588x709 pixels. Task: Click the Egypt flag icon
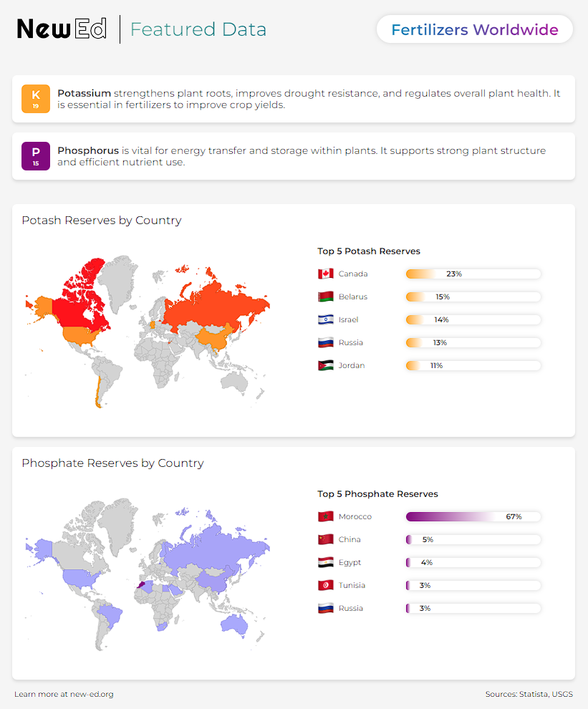(x=326, y=562)
